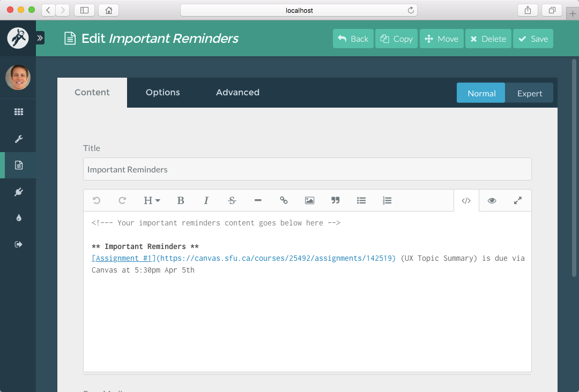Go back in Safari browser

[48, 10]
